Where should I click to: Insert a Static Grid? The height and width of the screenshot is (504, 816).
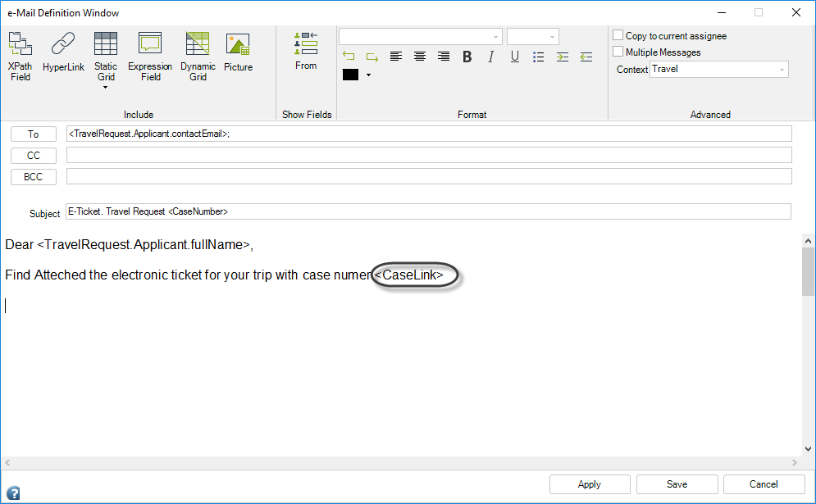tap(106, 57)
